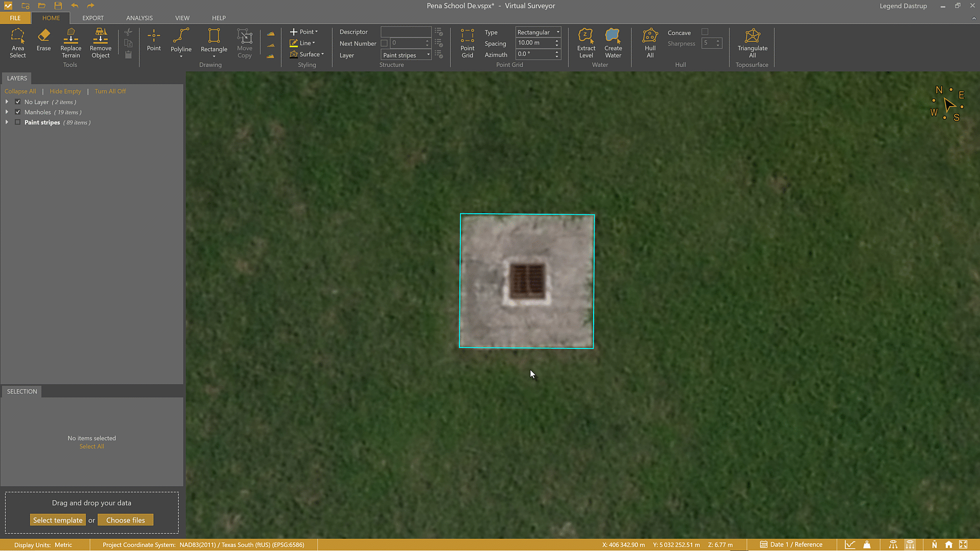Increase Spacing using the up stepper arrow

click(556, 40)
